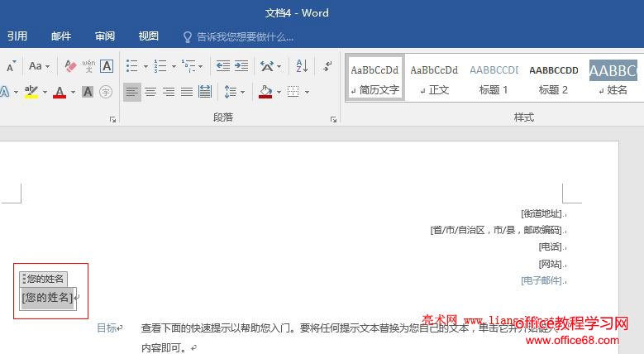This screenshot has height=354, width=644.
Task: Apply red font color
Action: 60,92
